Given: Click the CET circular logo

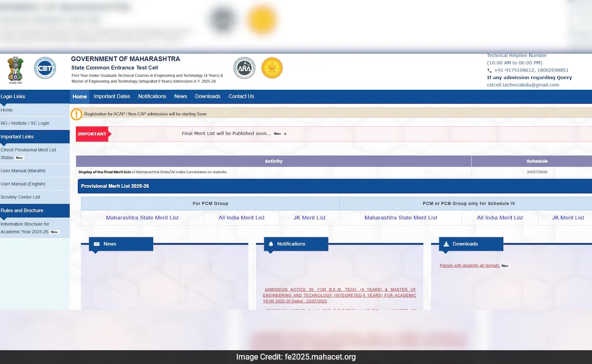Looking at the screenshot, I should click(45, 68).
